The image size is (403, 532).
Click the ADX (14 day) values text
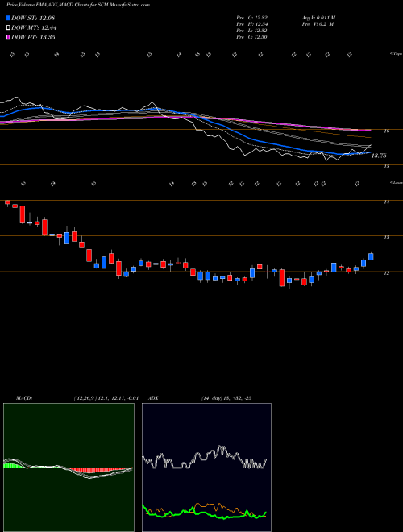226,398
